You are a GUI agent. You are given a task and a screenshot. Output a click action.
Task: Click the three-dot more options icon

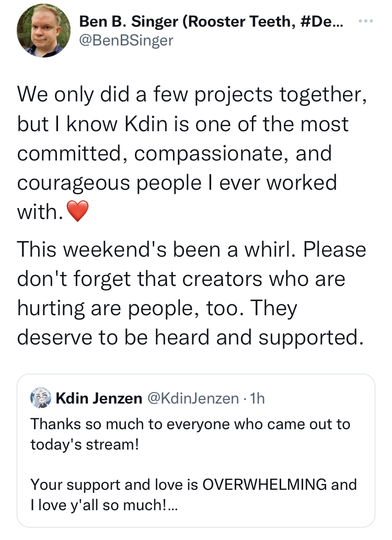click(365, 21)
